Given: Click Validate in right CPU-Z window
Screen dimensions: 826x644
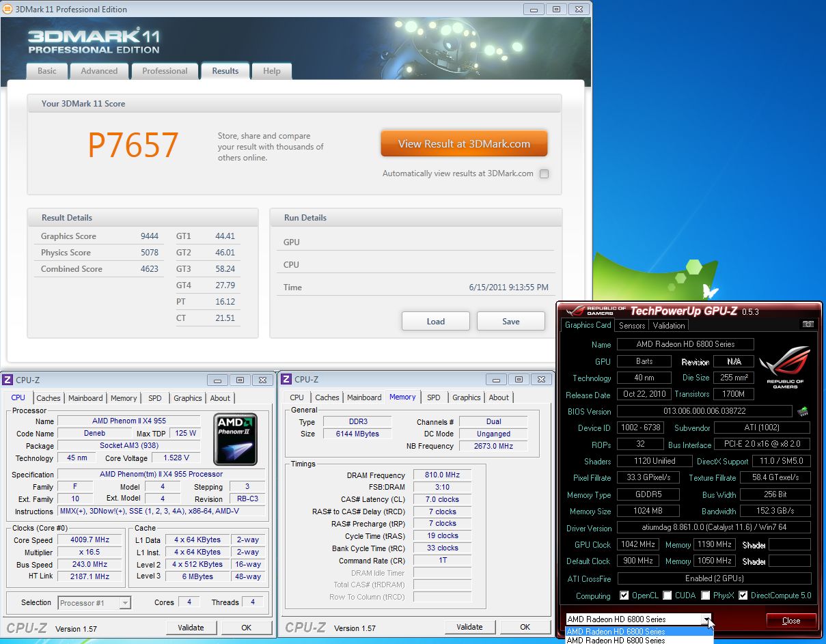Looking at the screenshot, I should [469, 627].
